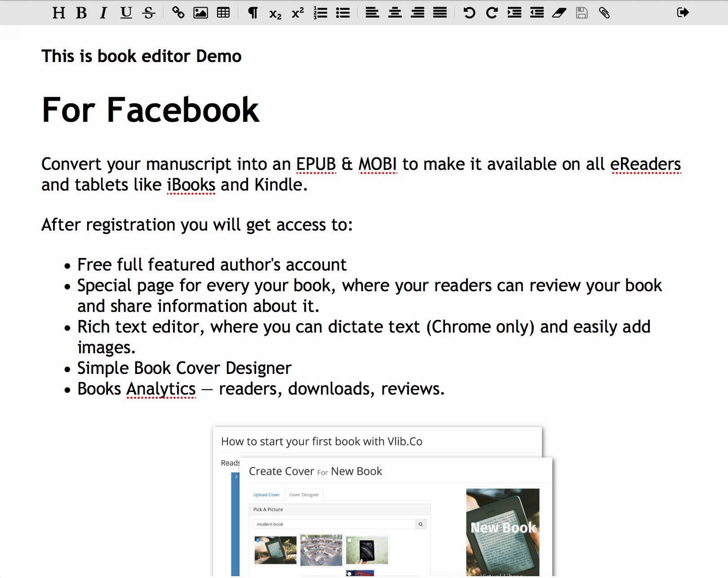Click the underlined word 'Analytics'

click(x=161, y=389)
